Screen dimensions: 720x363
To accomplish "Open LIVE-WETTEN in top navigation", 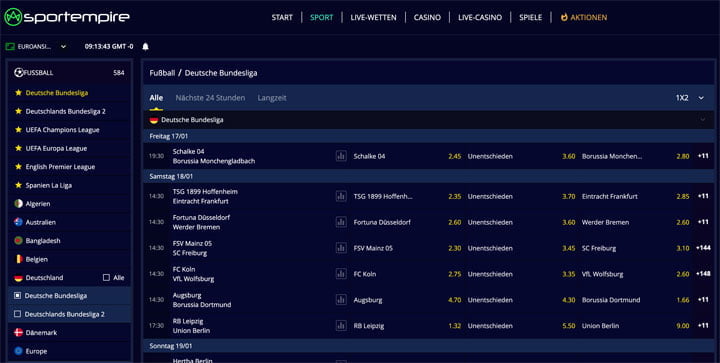I will pyautogui.click(x=373, y=17).
